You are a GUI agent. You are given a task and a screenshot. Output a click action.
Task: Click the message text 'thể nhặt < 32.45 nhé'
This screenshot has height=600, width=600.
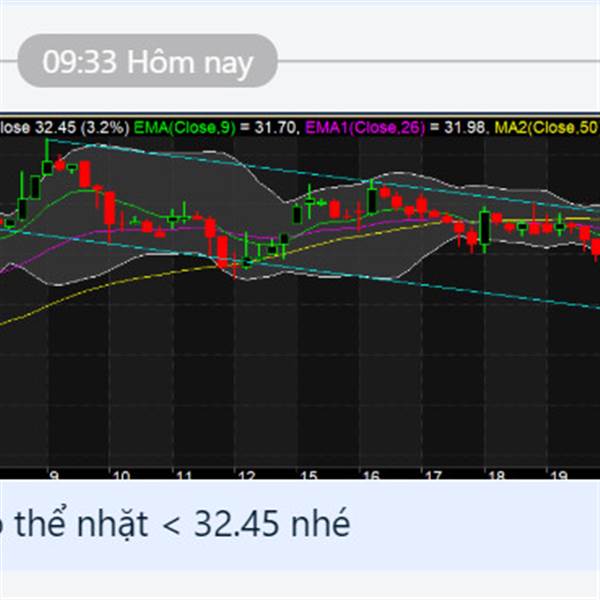[x=182, y=523]
